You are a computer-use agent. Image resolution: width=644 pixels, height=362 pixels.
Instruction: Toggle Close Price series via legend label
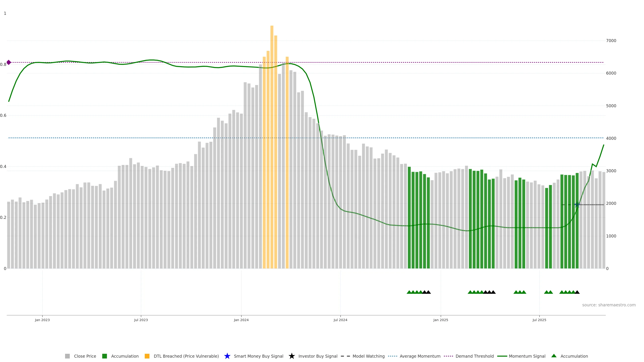tap(85, 356)
